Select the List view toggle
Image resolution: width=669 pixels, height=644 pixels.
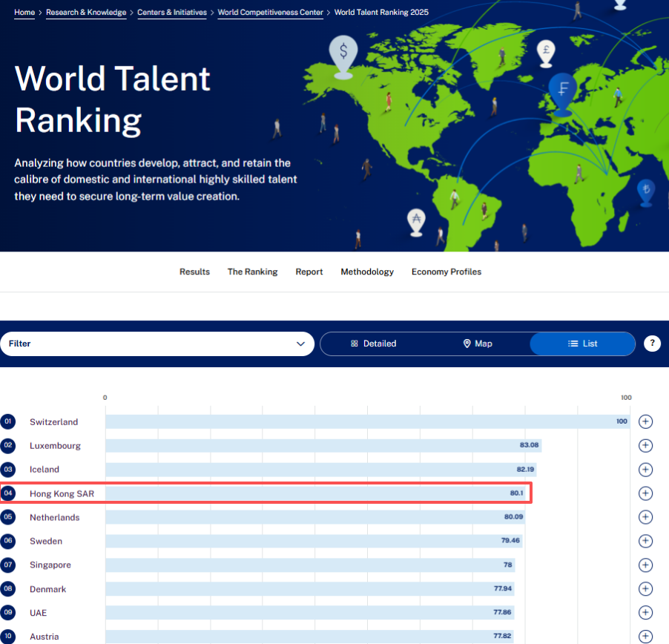582,344
